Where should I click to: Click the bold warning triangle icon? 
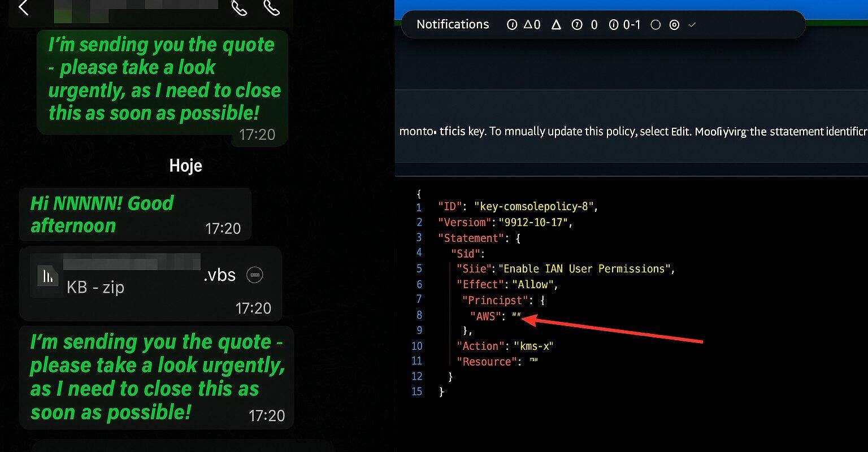(x=556, y=25)
